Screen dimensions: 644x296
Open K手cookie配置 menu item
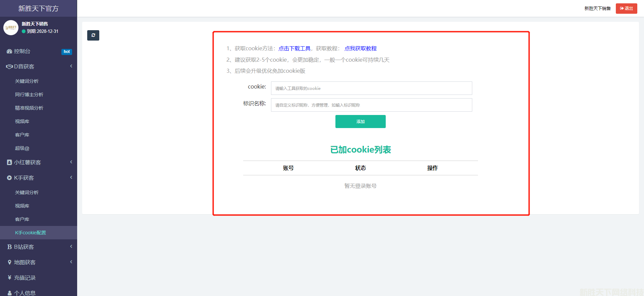point(31,233)
